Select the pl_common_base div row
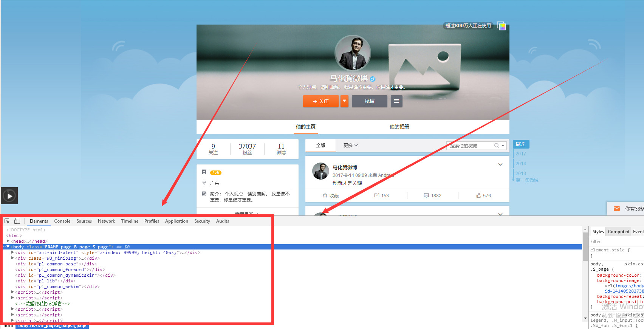Viewport: 644px width, 330px height. [x=56, y=264]
